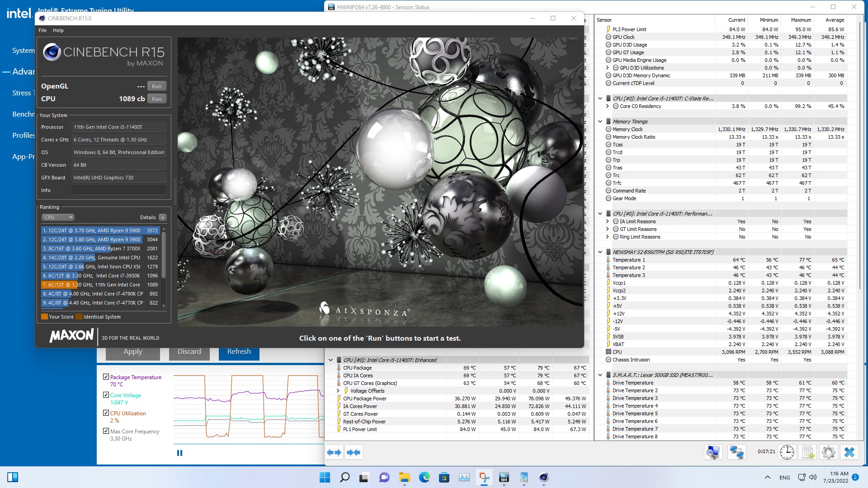Viewport: 868px width, 488px height.
Task: Click HWiNFO summary magnifier monitor icon
Action: click(713, 452)
